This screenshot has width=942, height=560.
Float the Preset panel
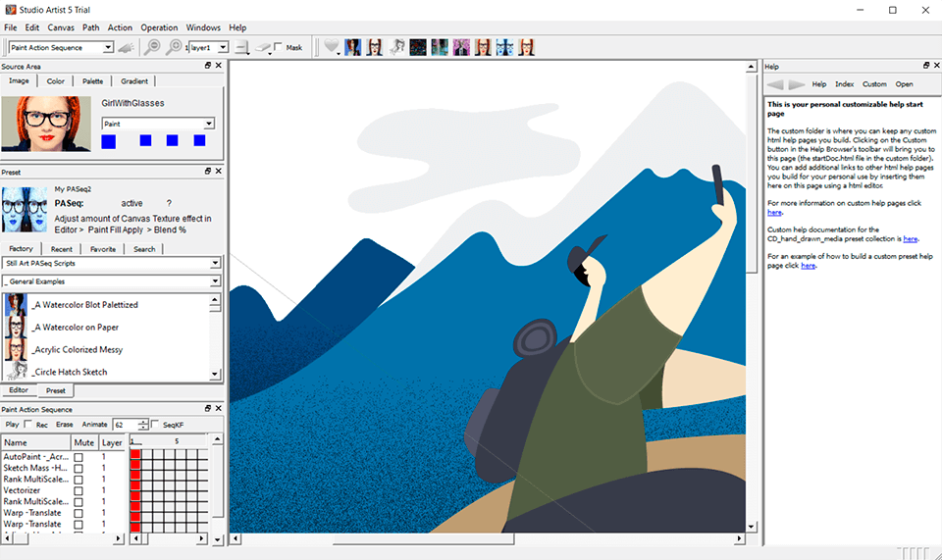click(208, 171)
